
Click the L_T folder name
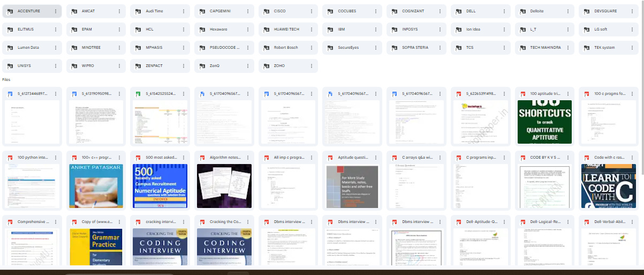pyautogui.click(x=533, y=29)
